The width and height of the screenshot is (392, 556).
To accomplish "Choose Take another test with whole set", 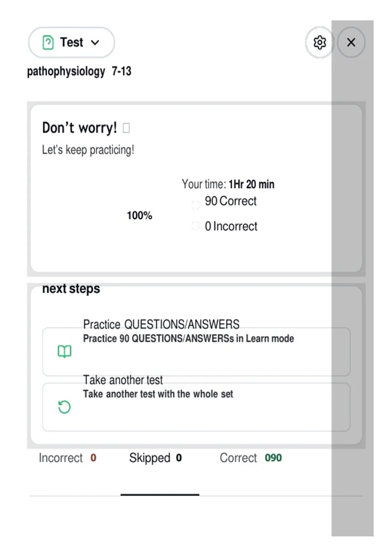I will click(196, 407).
